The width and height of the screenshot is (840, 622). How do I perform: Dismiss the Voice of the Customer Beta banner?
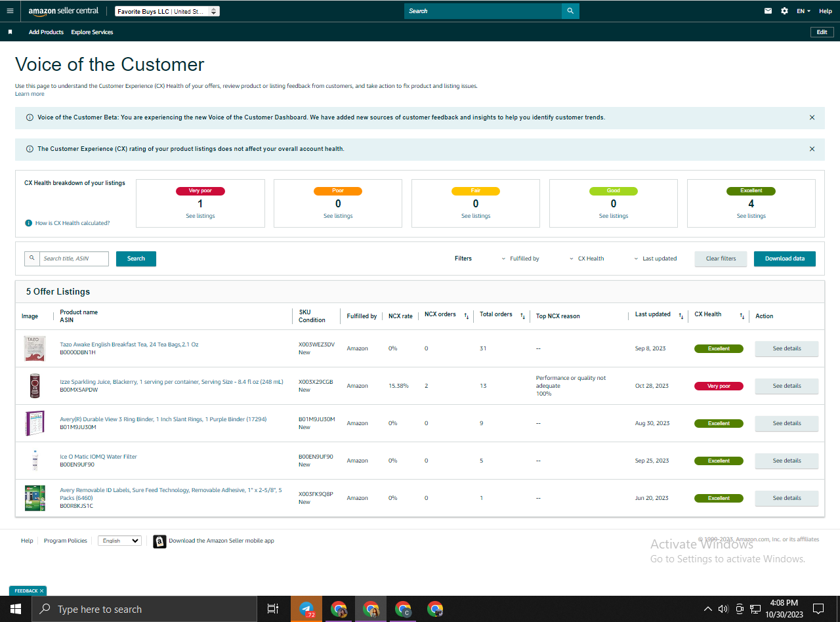(812, 117)
